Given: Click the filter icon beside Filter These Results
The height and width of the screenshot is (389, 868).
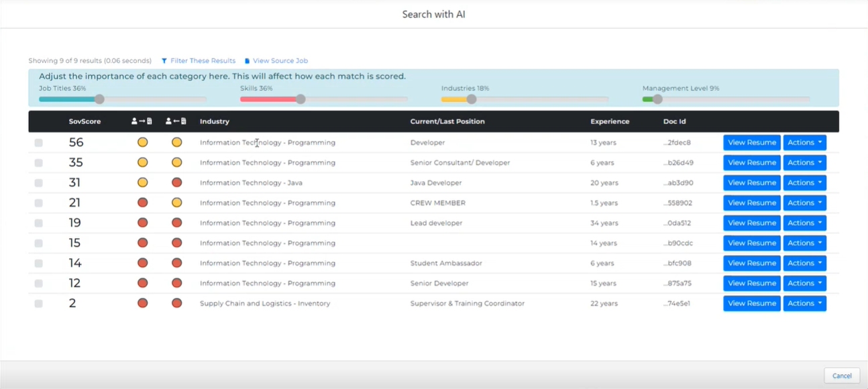Looking at the screenshot, I should 164,61.
